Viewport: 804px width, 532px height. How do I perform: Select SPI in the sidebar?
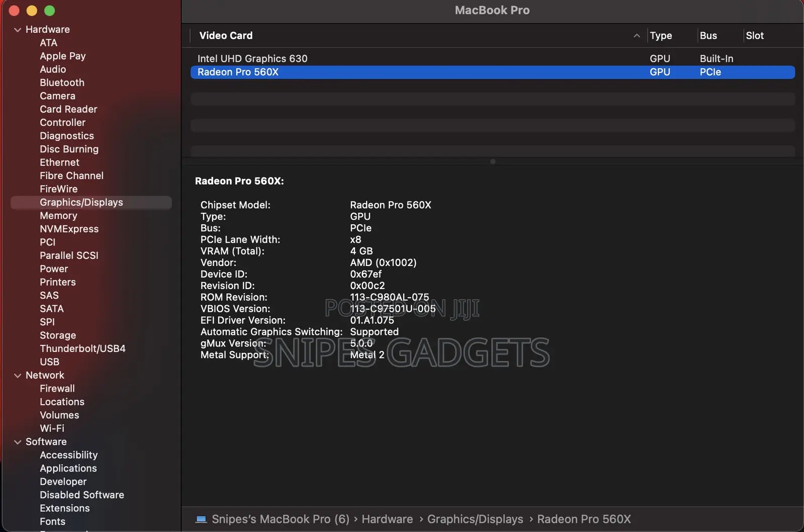(x=47, y=322)
